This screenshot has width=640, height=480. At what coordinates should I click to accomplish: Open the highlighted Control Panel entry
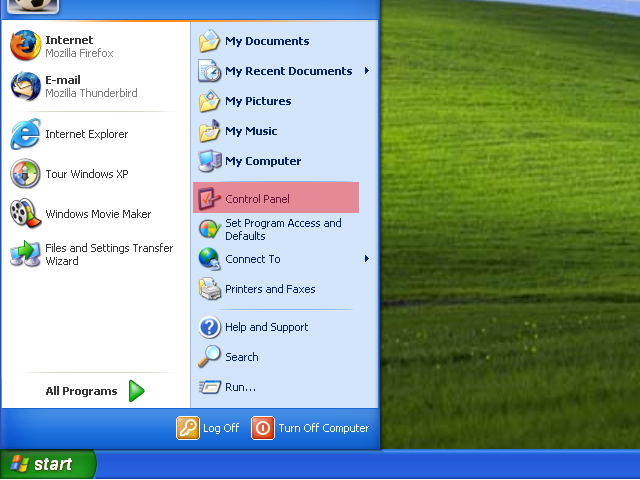coord(276,198)
